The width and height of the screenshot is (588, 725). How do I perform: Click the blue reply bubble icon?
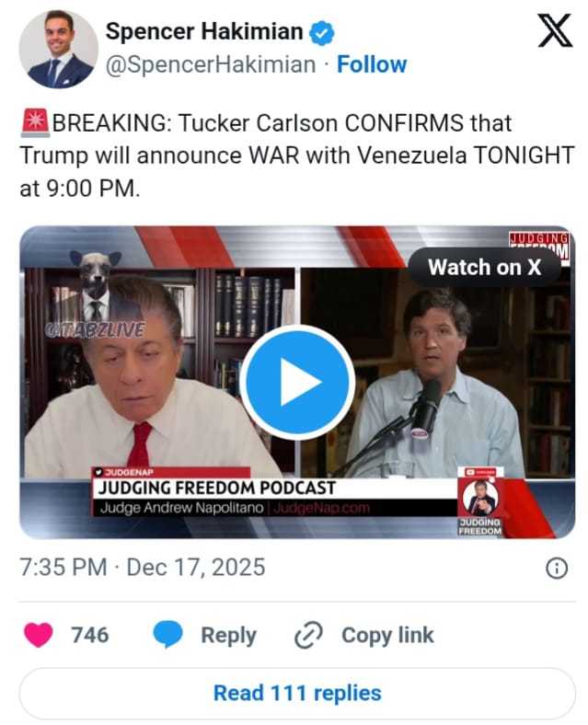tap(167, 635)
